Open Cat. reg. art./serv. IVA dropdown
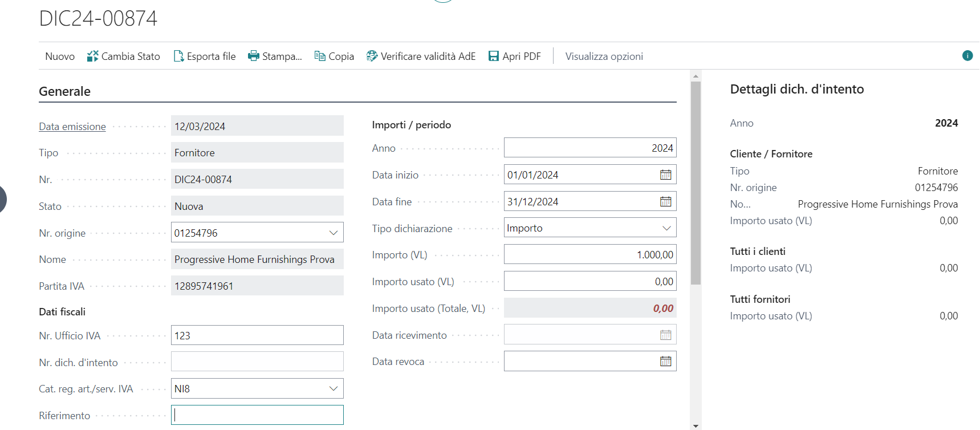The height and width of the screenshot is (430, 980). (x=334, y=389)
